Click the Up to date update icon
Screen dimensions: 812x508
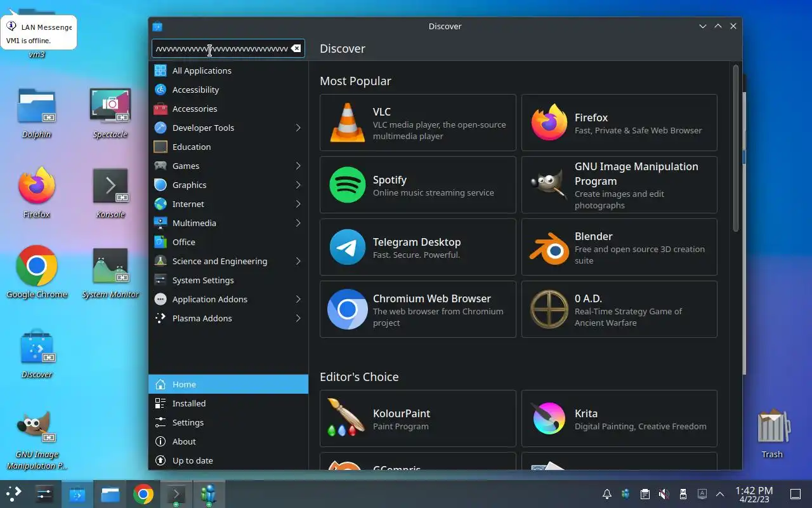point(160,460)
